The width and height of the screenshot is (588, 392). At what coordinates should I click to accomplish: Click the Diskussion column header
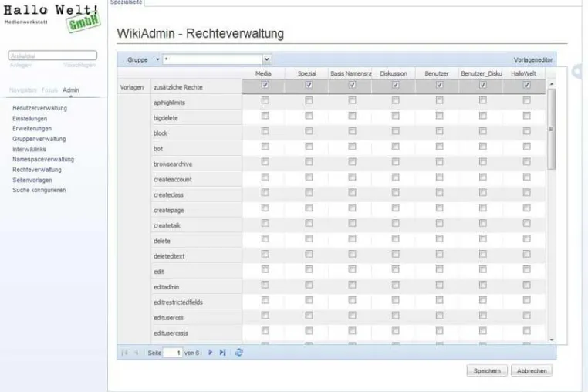coord(394,73)
